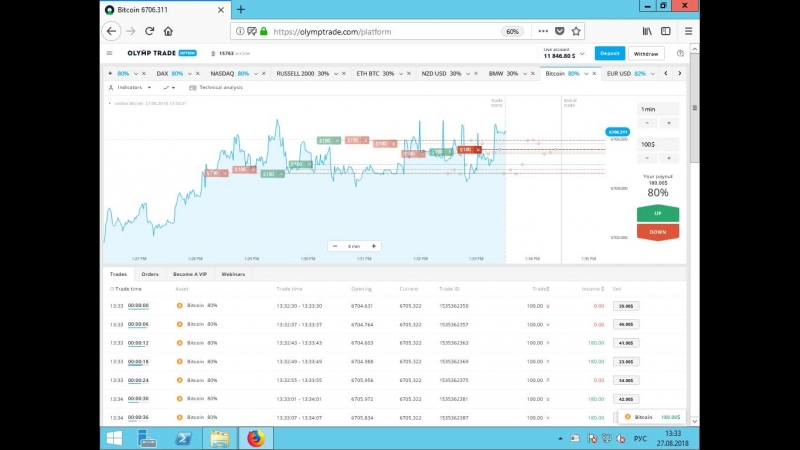The width and height of the screenshot is (800, 450).
Task: Open a new browser tab
Action: (x=241, y=9)
